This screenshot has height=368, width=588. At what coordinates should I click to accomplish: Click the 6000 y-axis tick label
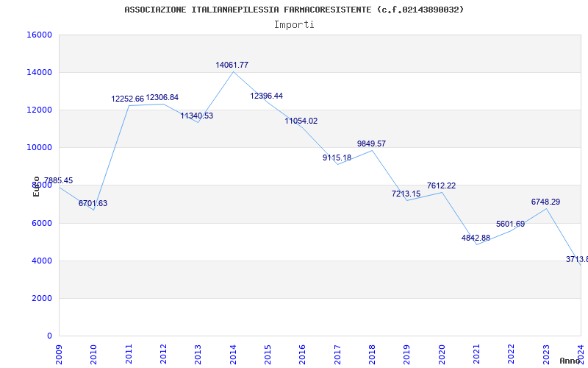[41, 223]
